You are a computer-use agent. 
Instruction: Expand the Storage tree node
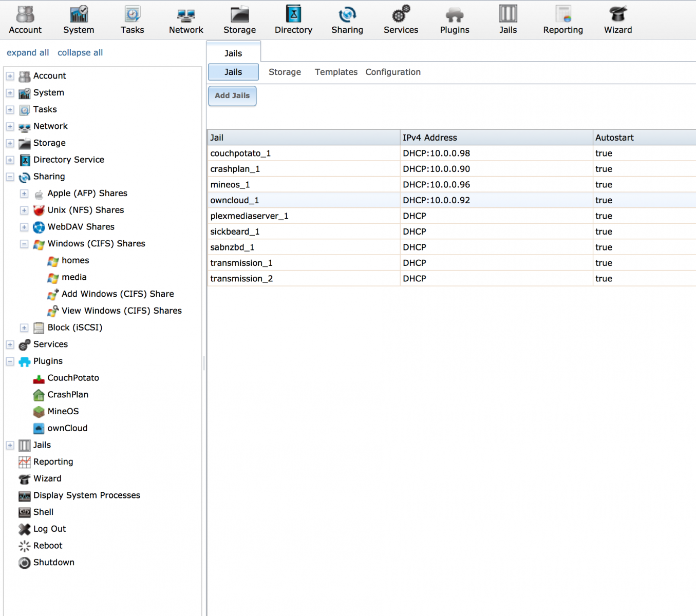tap(10, 143)
